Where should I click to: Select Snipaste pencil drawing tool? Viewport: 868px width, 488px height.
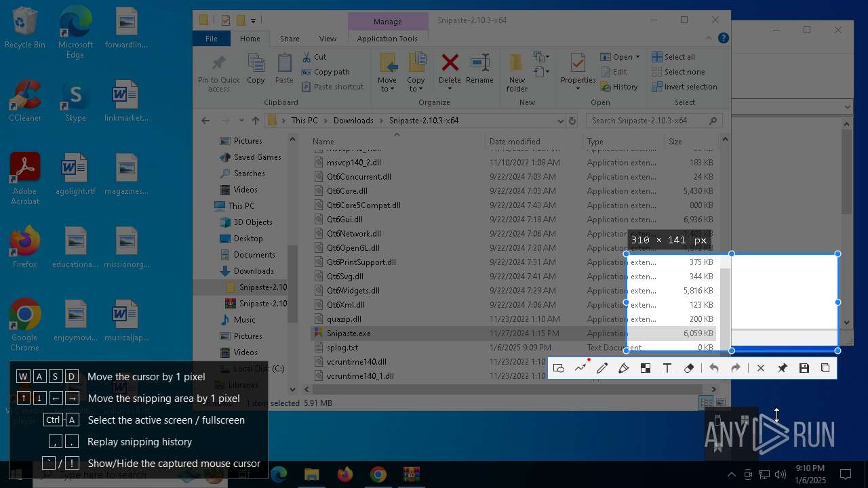coord(602,368)
